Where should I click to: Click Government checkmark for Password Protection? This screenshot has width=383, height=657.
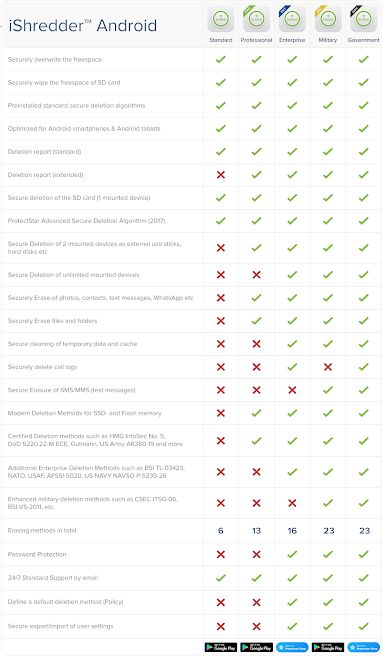pos(364,554)
